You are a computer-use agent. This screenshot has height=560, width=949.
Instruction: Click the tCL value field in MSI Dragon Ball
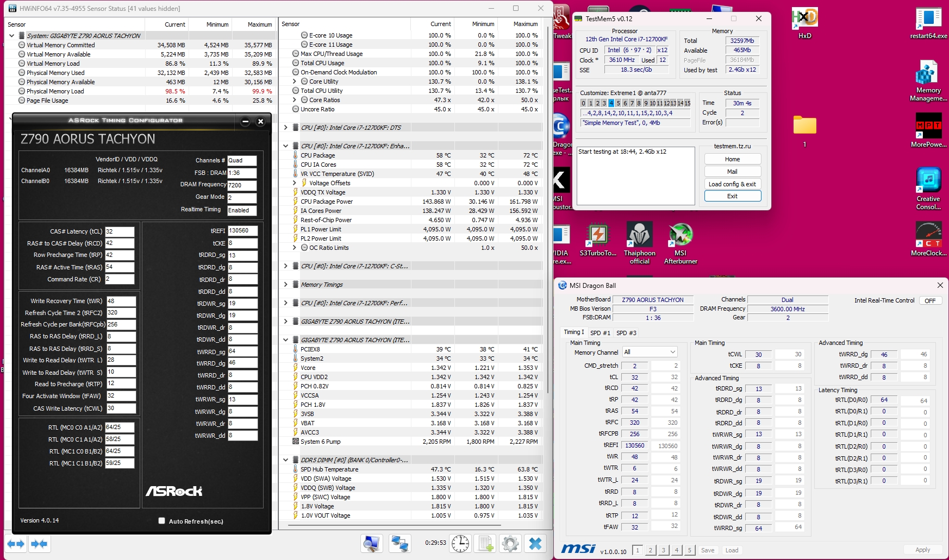[634, 377]
